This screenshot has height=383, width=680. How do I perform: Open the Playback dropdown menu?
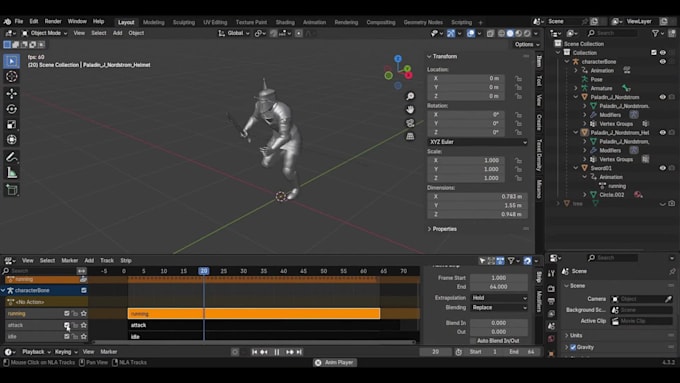[x=36, y=352]
